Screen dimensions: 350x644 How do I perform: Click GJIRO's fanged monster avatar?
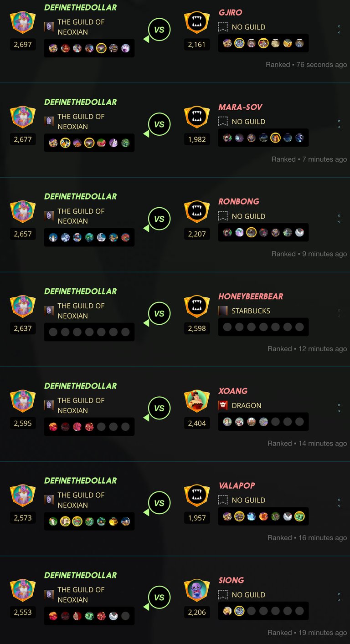click(197, 23)
